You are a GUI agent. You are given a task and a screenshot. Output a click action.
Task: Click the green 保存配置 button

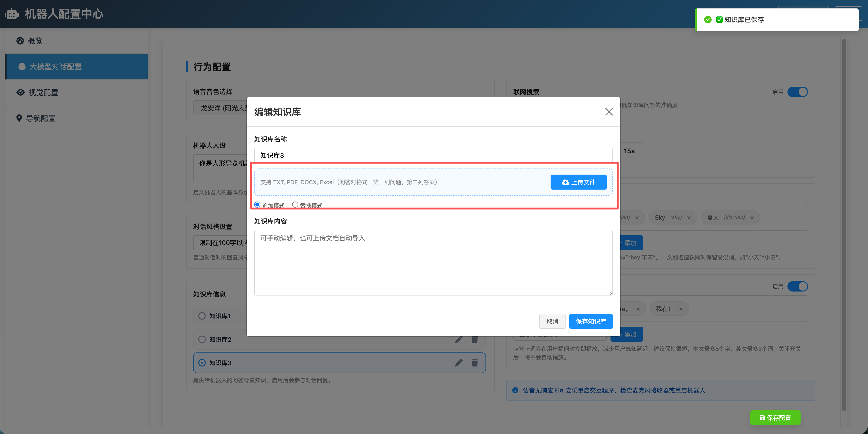775,418
